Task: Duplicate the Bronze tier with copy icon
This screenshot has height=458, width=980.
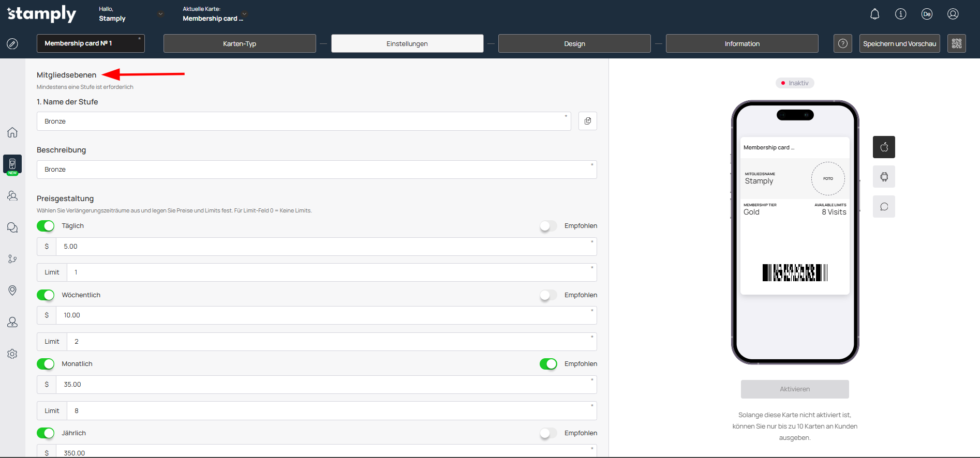Action: click(x=588, y=121)
